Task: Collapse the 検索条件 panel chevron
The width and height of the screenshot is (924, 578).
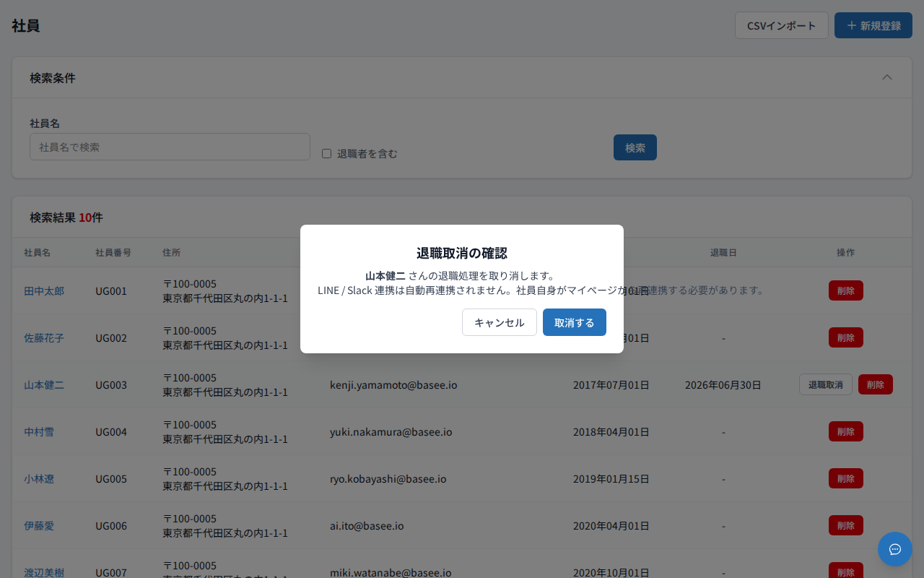Action: pos(887,77)
